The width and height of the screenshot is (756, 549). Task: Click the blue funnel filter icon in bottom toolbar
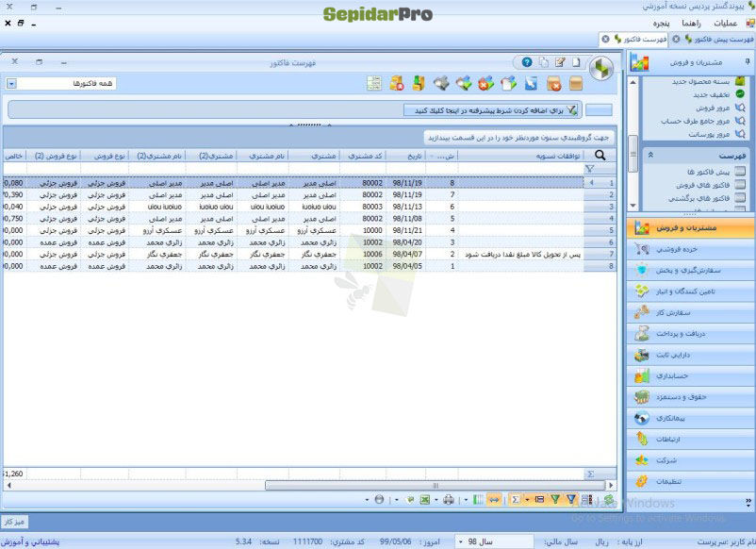[571, 500]
